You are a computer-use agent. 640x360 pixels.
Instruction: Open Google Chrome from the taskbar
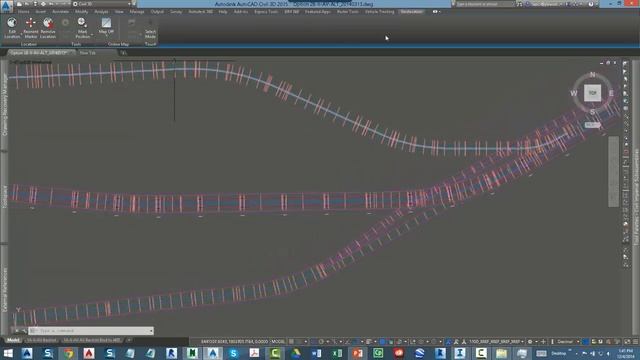click(x=69, y=353)
